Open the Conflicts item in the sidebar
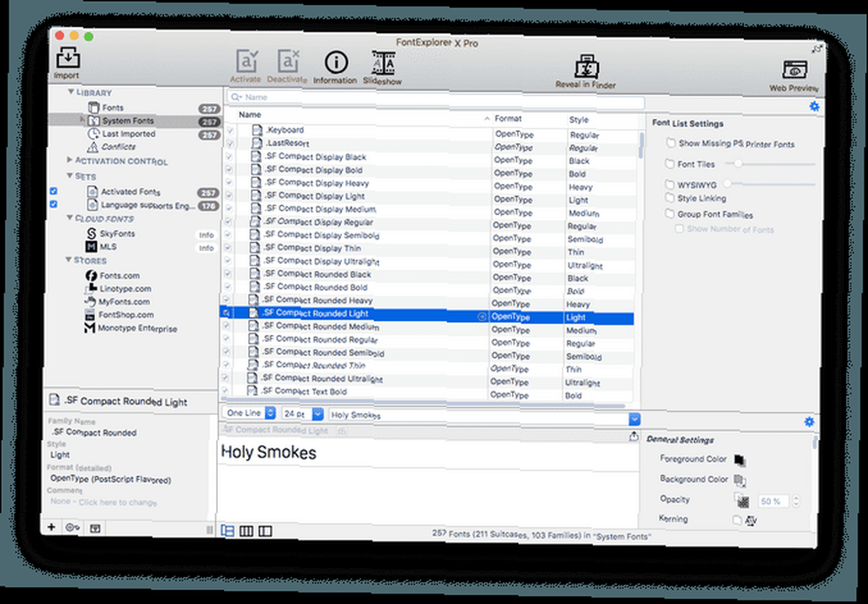 (x=118, y=147)
